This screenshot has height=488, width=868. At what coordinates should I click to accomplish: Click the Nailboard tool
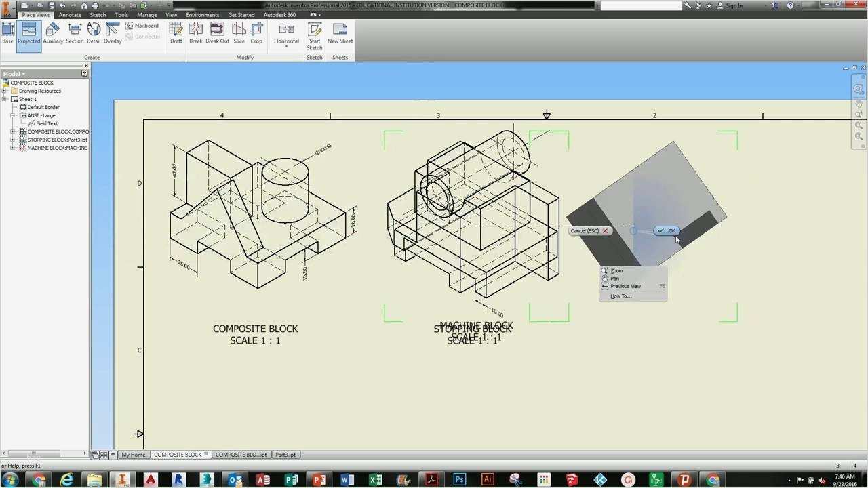tap(142, 26)
